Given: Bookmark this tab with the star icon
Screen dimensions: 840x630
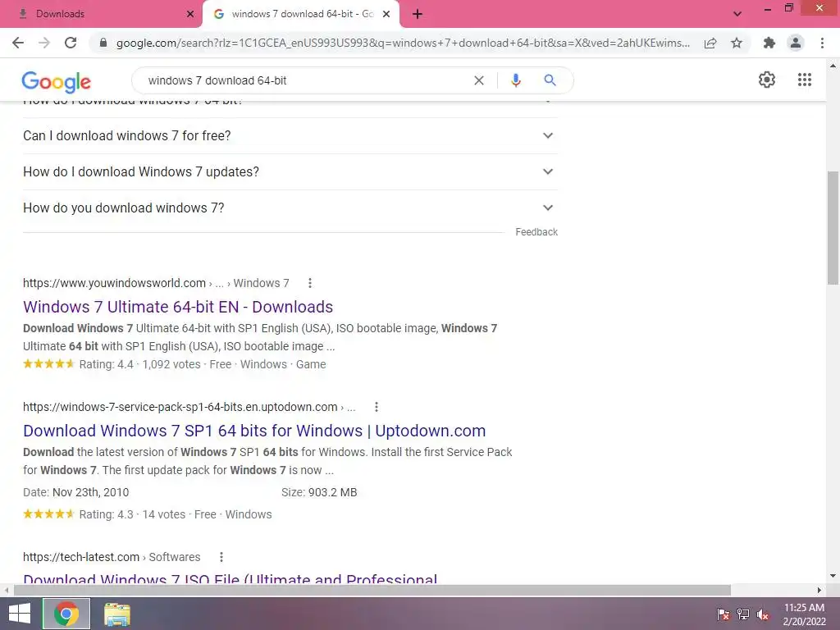Looking at the screenshot, I should coord(737,43).
